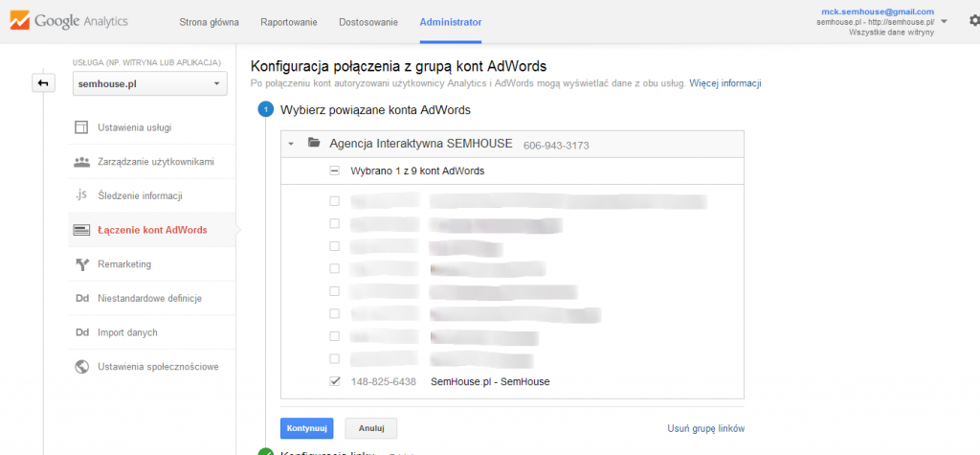Check the first blurred AdWords account checkbox
The height and width of the screenshot is (455, 980).
334,201
